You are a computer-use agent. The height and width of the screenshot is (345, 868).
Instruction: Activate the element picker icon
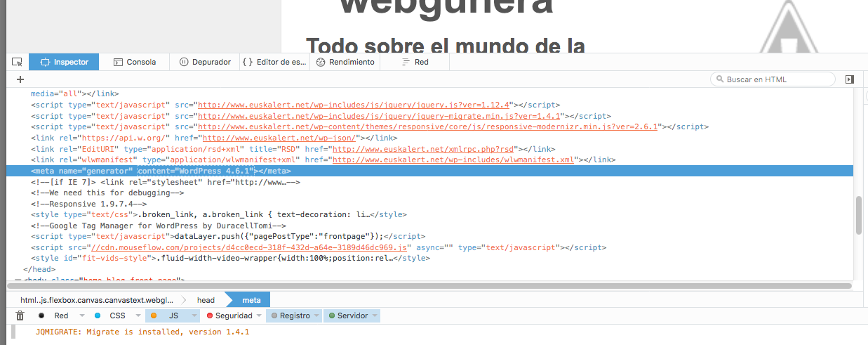click(17, 62)
